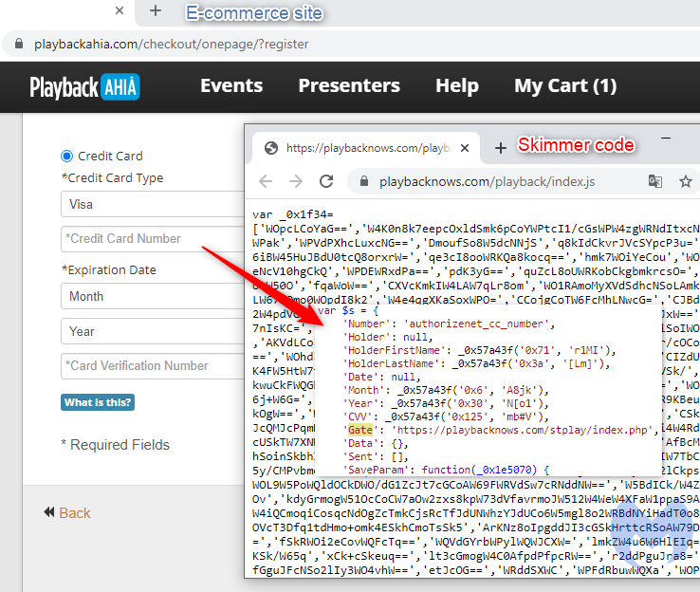Open the Presenters menu
Screen dimensions: 700x592
tap(349, 85)
